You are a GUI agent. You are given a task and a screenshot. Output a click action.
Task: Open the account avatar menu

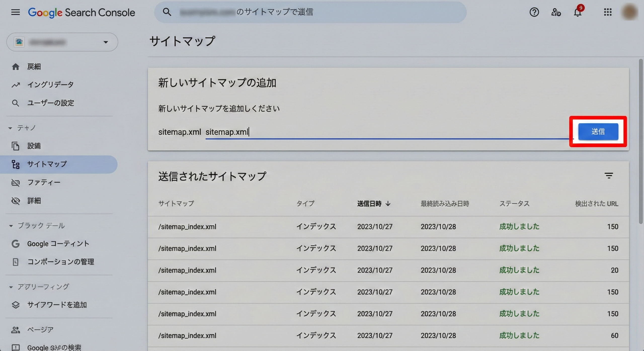tap(629, 12)
